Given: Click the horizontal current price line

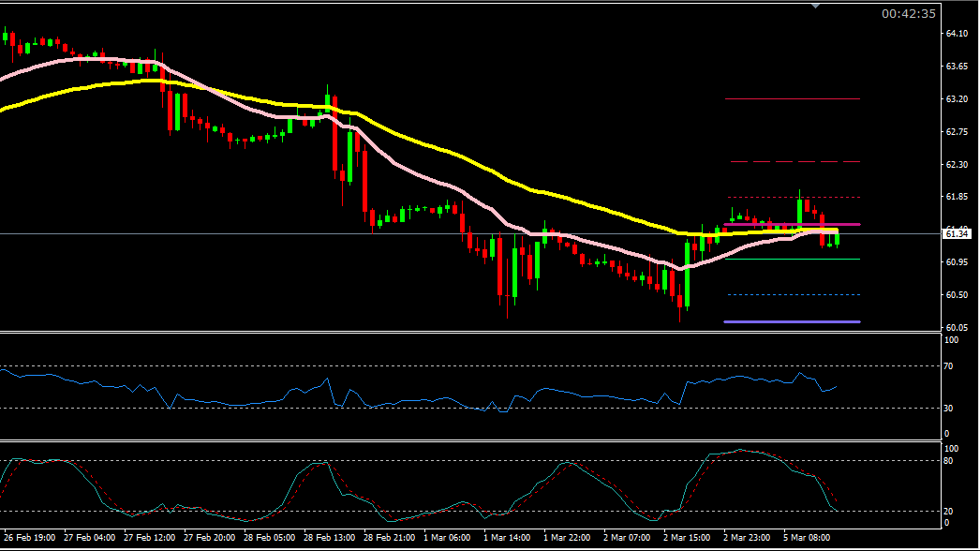Looking at the screenshot, I should point(470,234).
